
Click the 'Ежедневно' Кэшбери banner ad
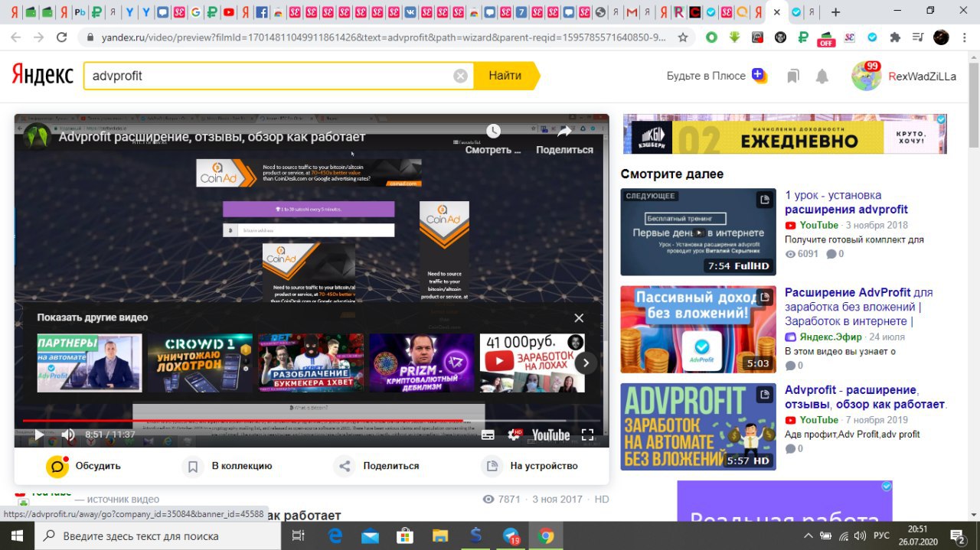tap(785, 134)
